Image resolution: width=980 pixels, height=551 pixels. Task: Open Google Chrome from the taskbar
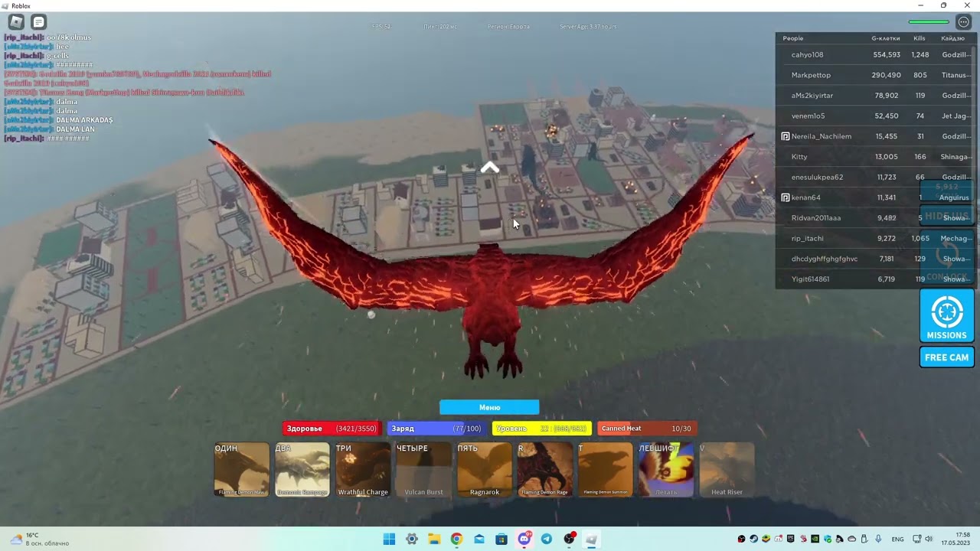coord(456,539)
